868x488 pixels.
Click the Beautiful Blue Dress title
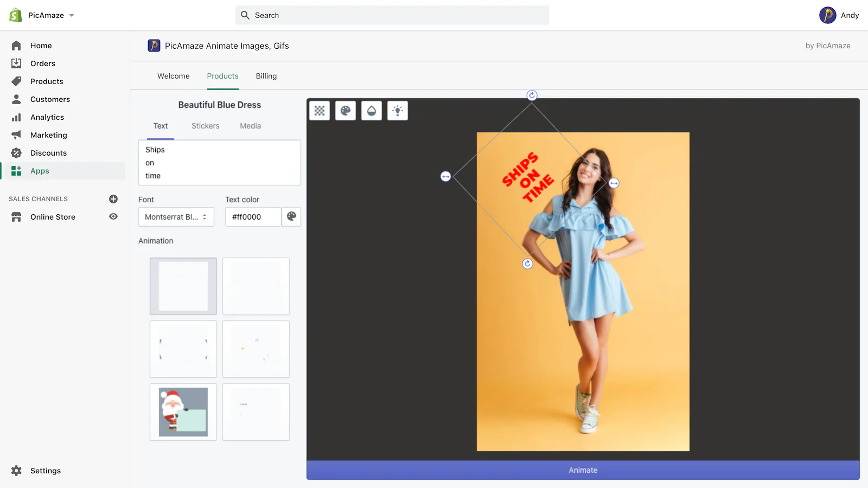220,105
